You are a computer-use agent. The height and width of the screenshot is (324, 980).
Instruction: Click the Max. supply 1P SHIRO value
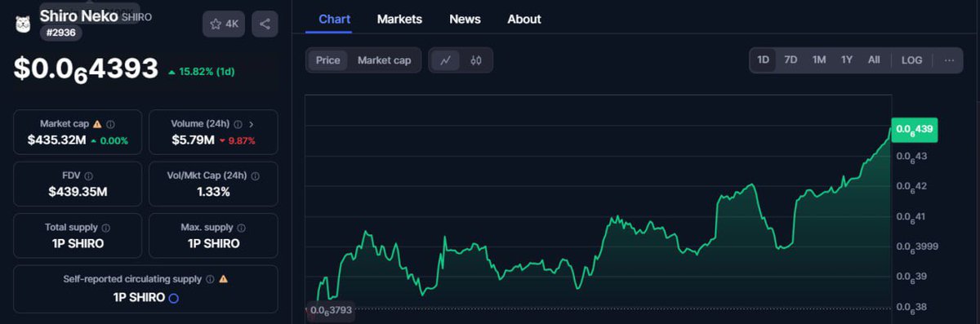pyautogui.click(x=213, y=243)
